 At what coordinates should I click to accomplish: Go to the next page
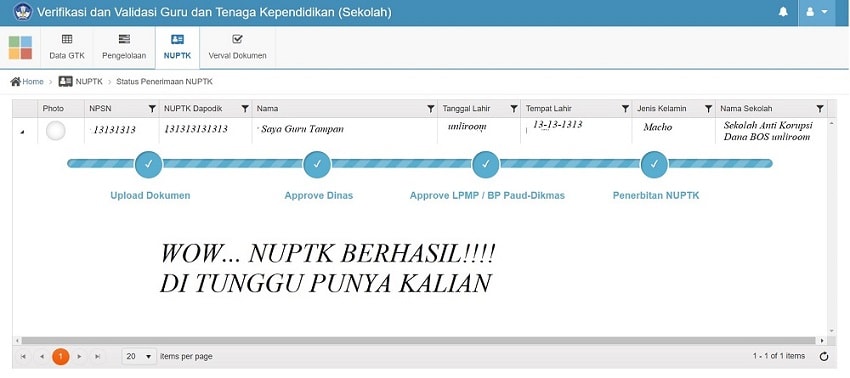(79, 356)
